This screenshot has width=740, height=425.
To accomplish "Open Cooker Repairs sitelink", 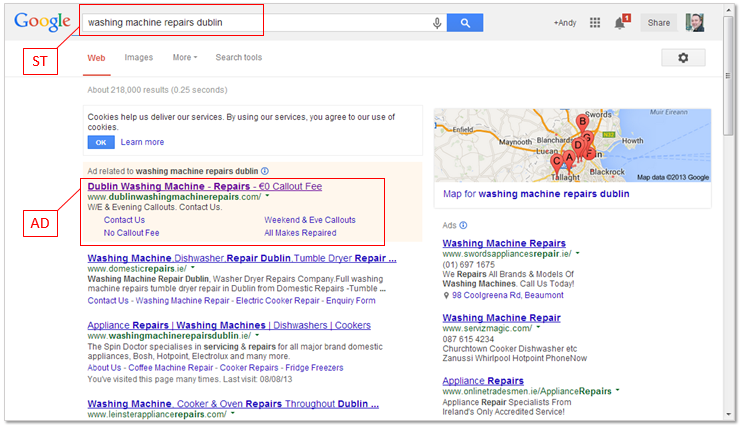I will [x=249, y=367].
